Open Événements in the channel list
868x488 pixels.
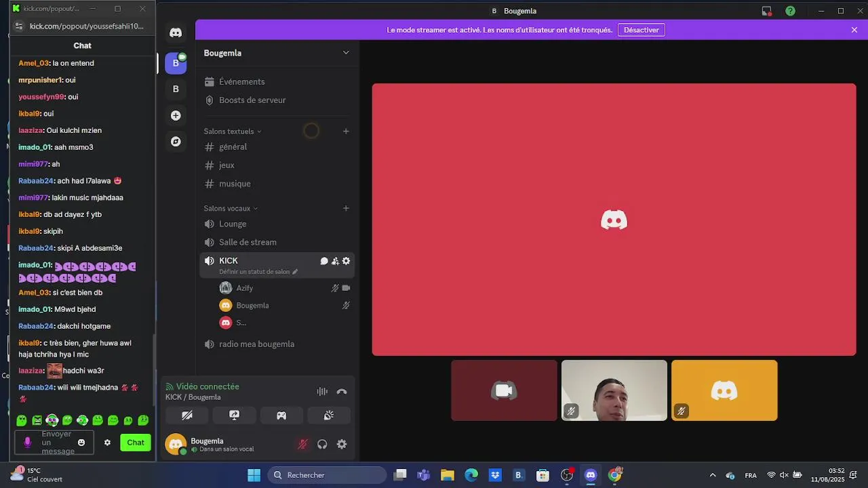point(277,81)
